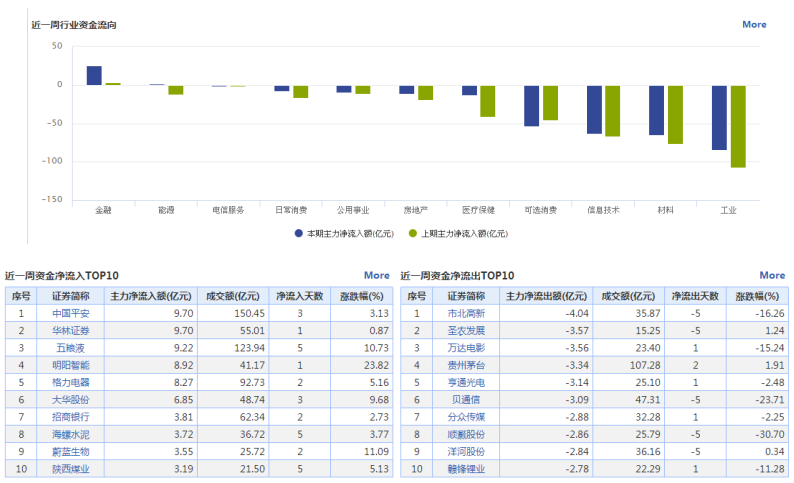Open stock link 洋河股份
Screen dimensions: 794x483
tap(466, 452)
